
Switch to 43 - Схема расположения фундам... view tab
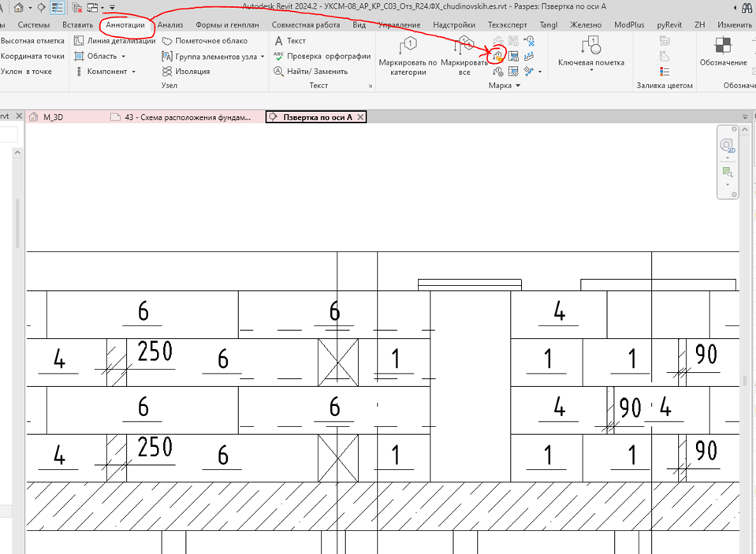(187, 117)
